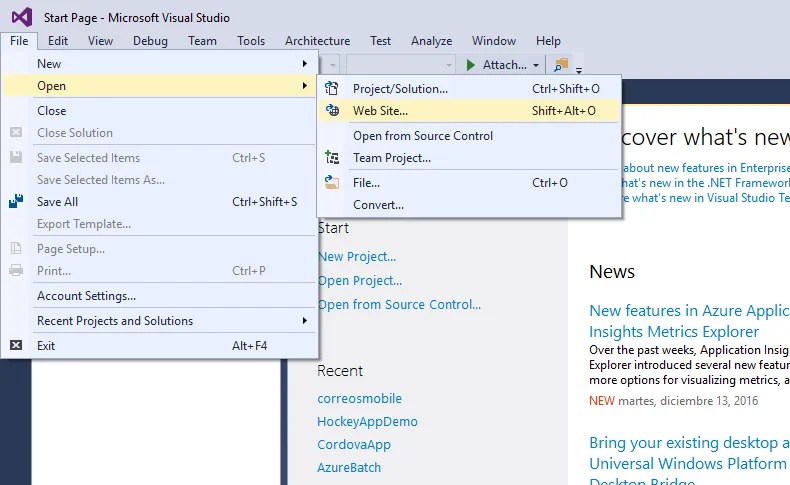Click what's new in Visual Studio Team link
Image resolution: width=790 pixels, height=485 pixels.
coord(706,198)
